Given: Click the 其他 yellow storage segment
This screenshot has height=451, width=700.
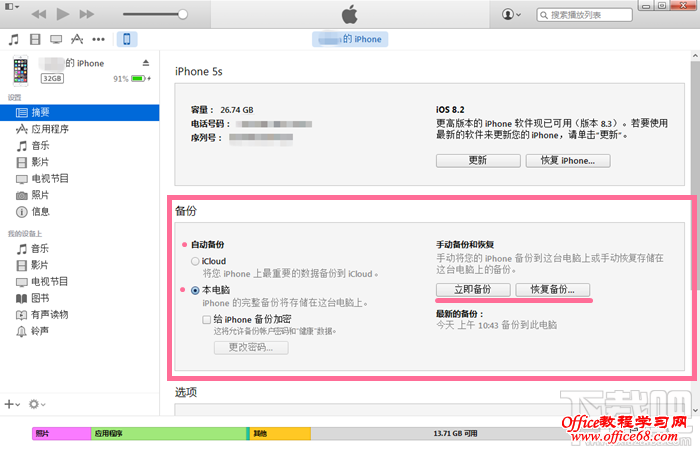Looking at the screenshot, I should tap(280, 434).
